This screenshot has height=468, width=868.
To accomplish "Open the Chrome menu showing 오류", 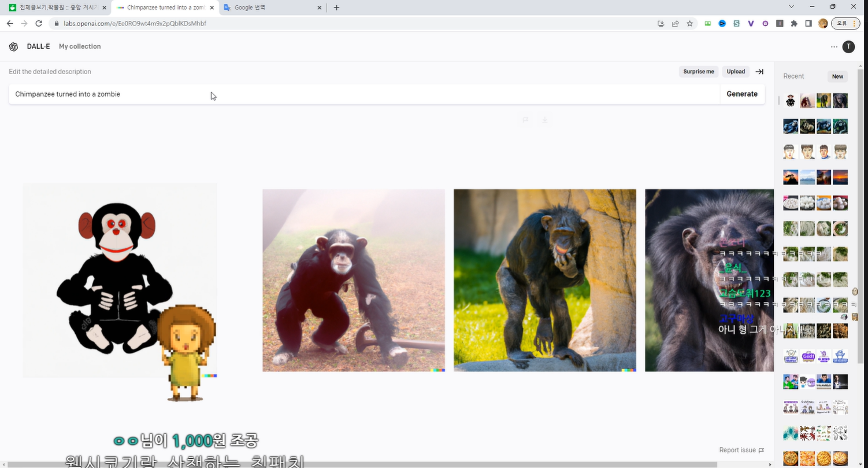I will [845, 24].
